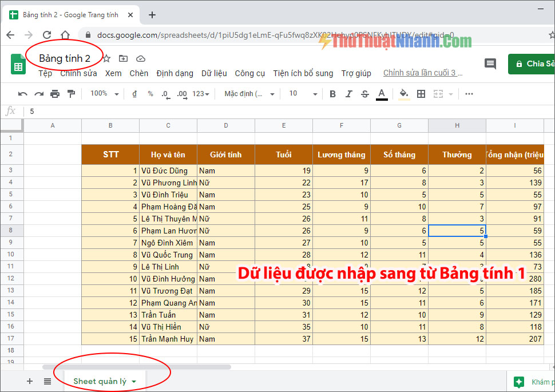Click the browser Home icon

pyautogui.click(x=65, y=35)
